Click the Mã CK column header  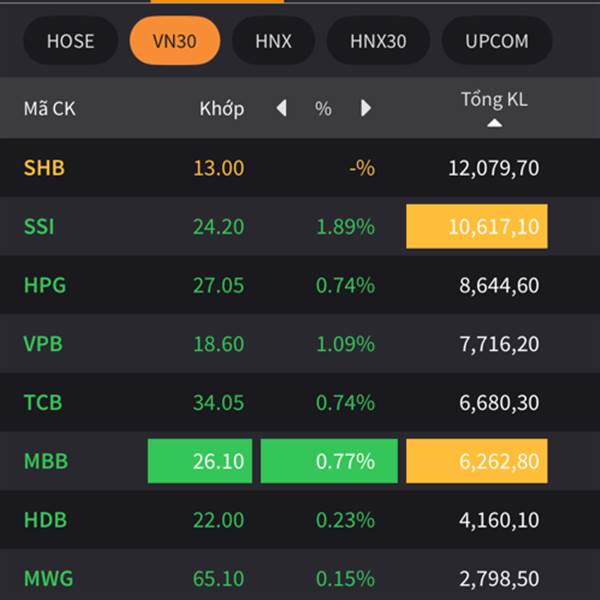(50, 109)
